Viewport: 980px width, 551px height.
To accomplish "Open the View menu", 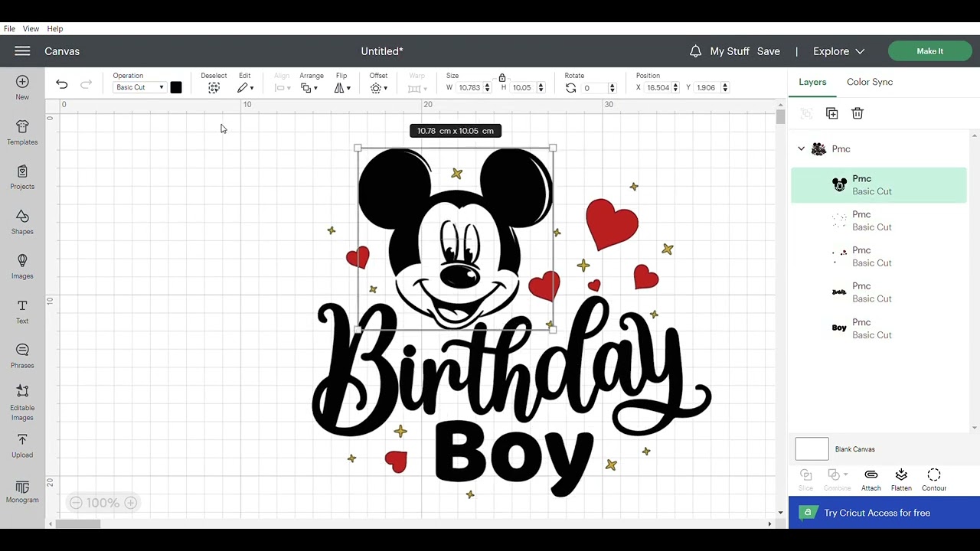I will coord(31,28).
